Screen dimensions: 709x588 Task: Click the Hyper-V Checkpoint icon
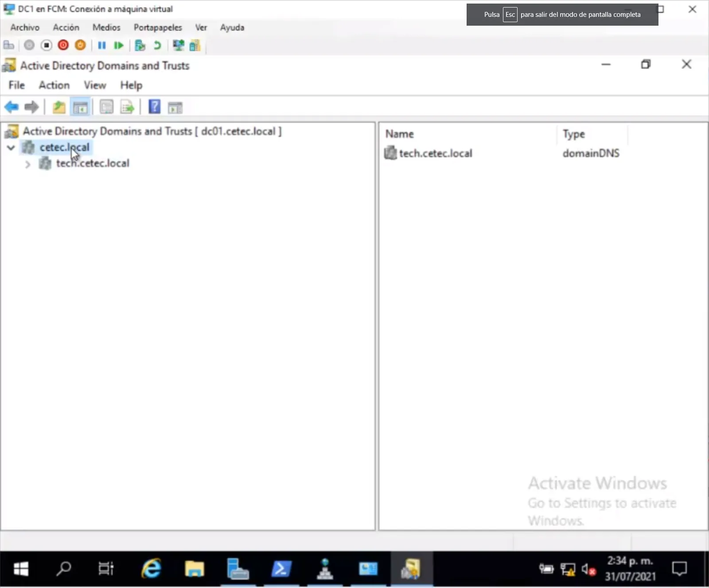click(x=140, y=45)
